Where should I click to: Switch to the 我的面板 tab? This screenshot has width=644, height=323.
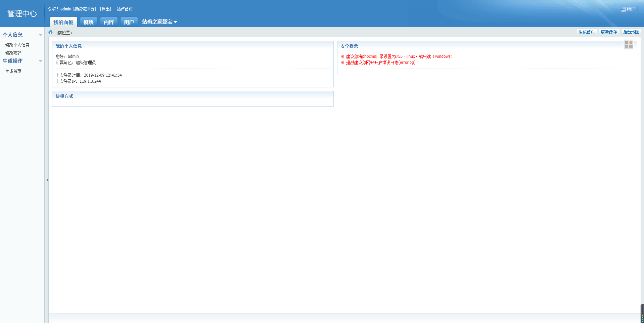click(x=63, y=22)
